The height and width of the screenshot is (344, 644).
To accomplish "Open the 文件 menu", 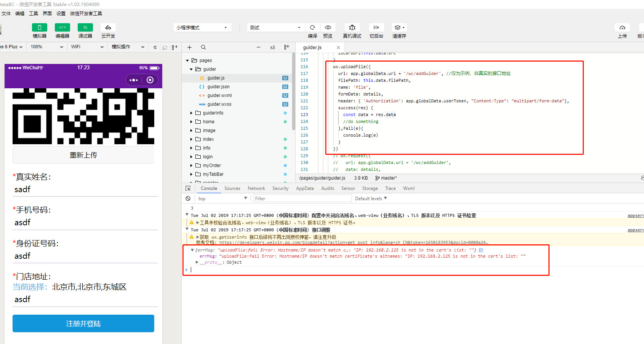I will (x=6, y=13).
